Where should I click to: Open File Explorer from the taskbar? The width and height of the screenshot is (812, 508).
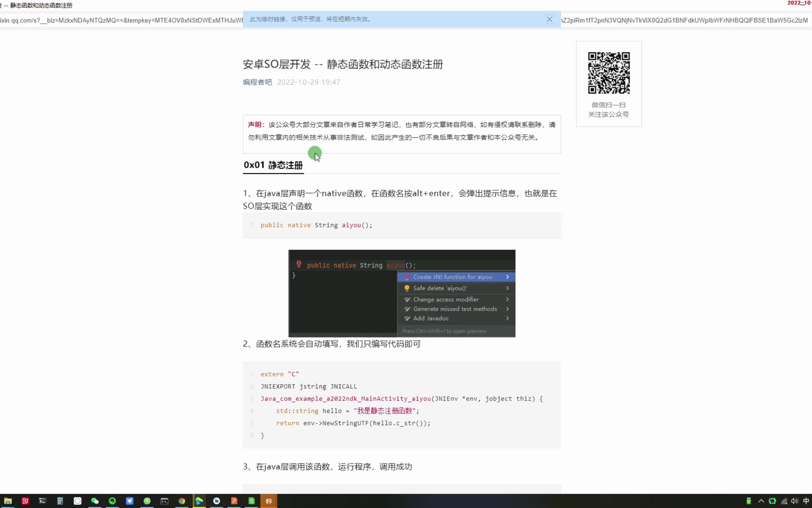(8, 501)
